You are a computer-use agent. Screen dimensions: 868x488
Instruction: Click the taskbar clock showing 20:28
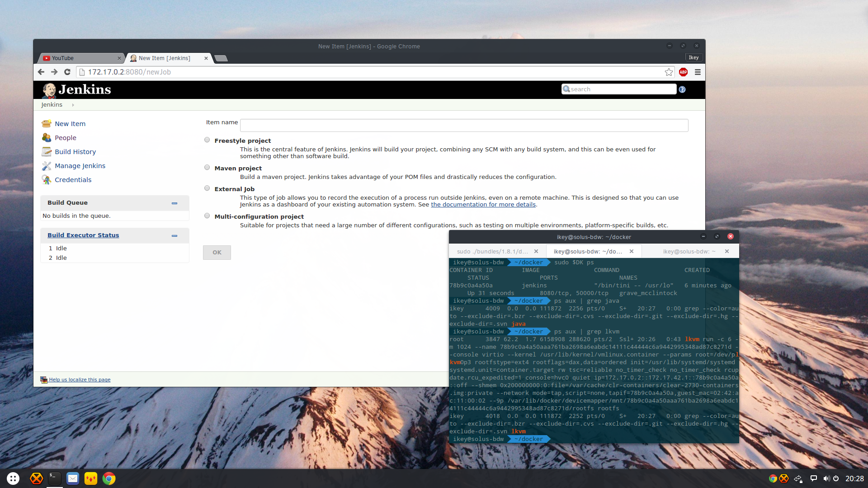854,479
